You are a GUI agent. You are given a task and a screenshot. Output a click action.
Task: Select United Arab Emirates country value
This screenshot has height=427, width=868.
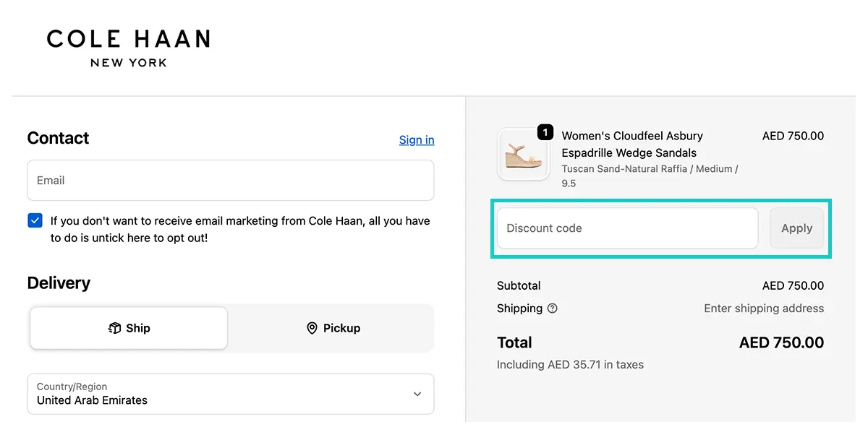coord(92,400)
